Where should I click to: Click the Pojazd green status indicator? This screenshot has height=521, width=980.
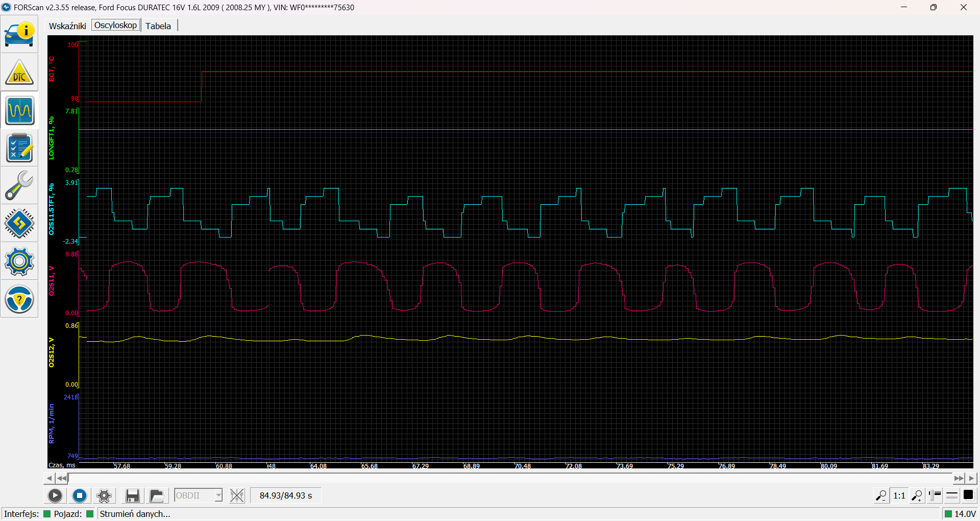tap(90, 514)
